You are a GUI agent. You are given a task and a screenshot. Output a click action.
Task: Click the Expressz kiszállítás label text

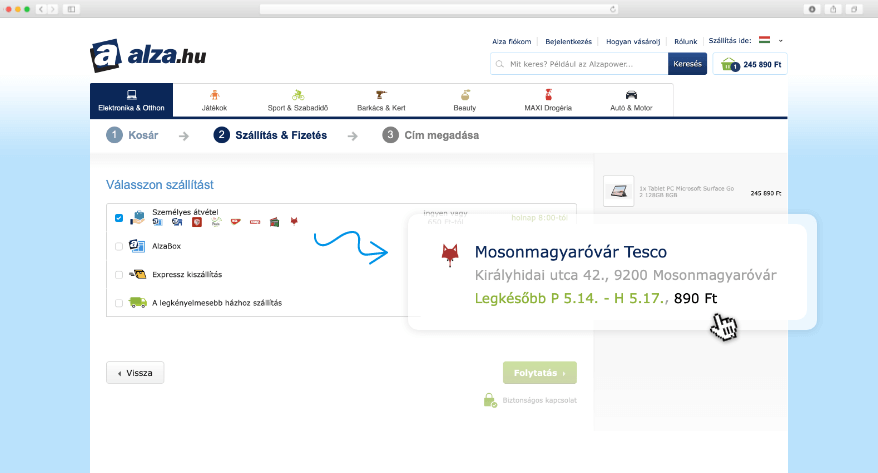coord(187,275)
